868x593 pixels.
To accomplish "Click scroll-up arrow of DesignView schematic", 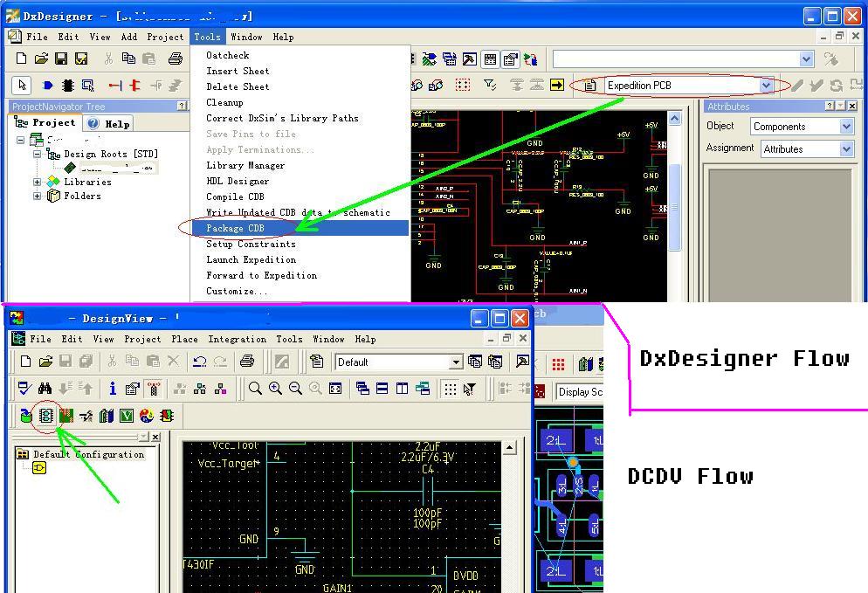I will point(509,447).
